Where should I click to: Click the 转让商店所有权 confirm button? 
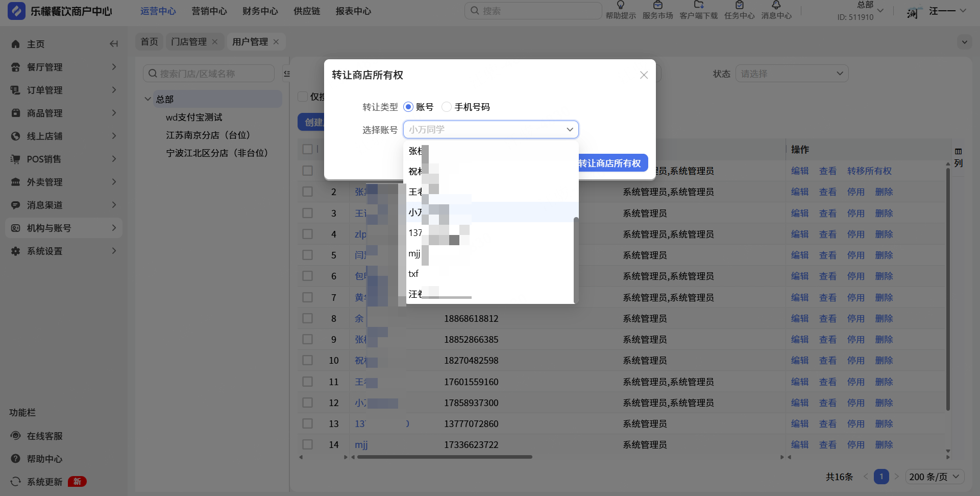[x=610, y=163]
